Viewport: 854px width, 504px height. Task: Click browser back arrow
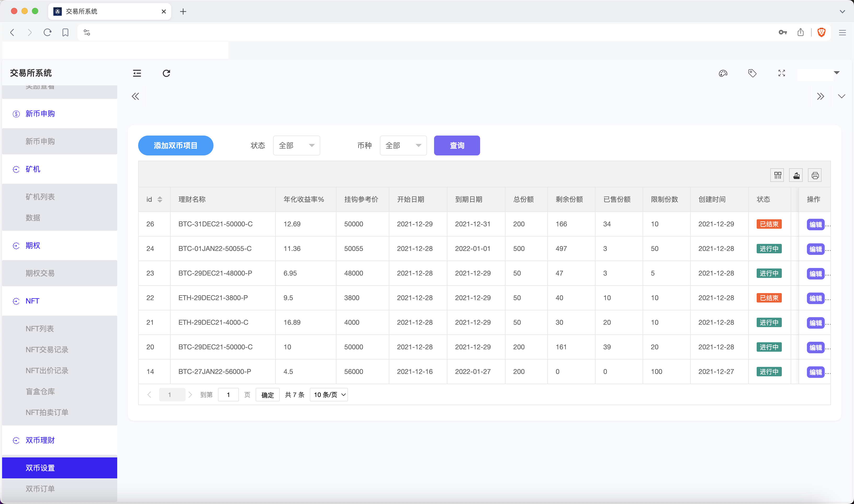pyautogui.click(x=13, y=32)
